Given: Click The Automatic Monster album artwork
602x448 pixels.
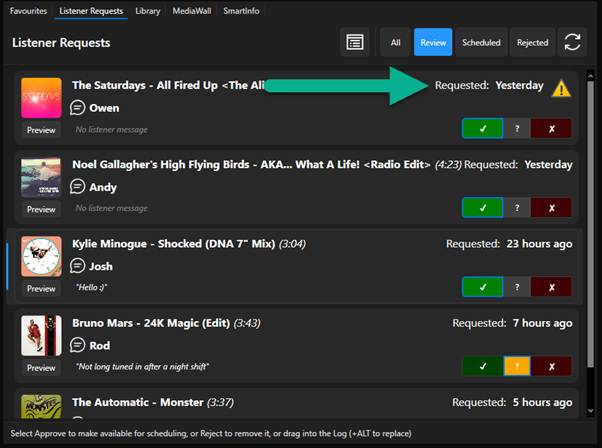Looking at the screenshot, I should click(41, 407).
